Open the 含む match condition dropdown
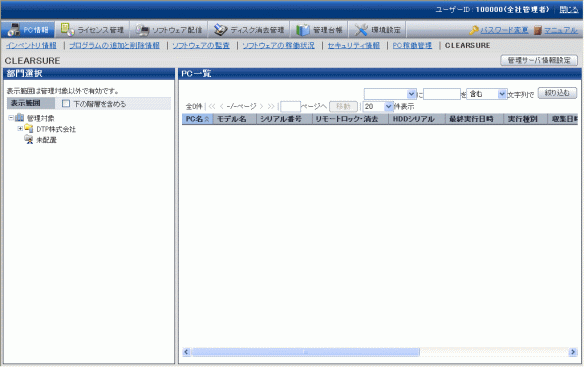The image size is (584, 367). (486, 94)
